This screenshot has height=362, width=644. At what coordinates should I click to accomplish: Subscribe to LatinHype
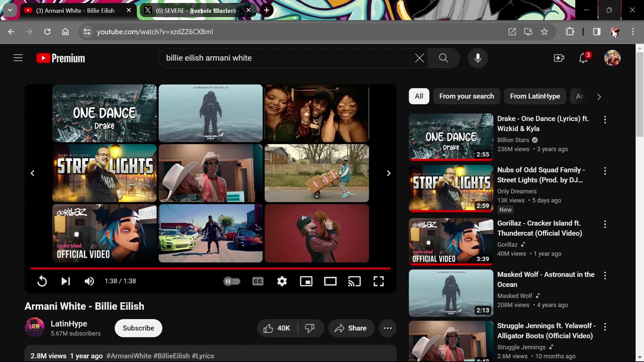[138, 328]
